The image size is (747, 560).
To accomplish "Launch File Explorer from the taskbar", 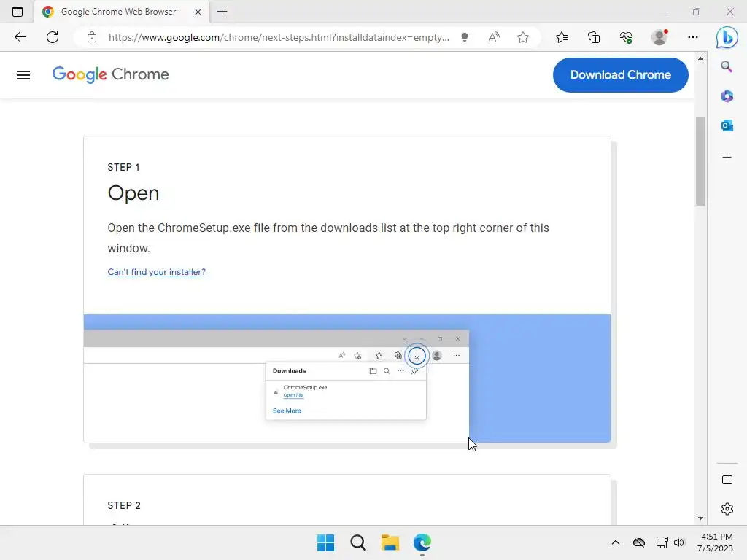I will (390, 542).
